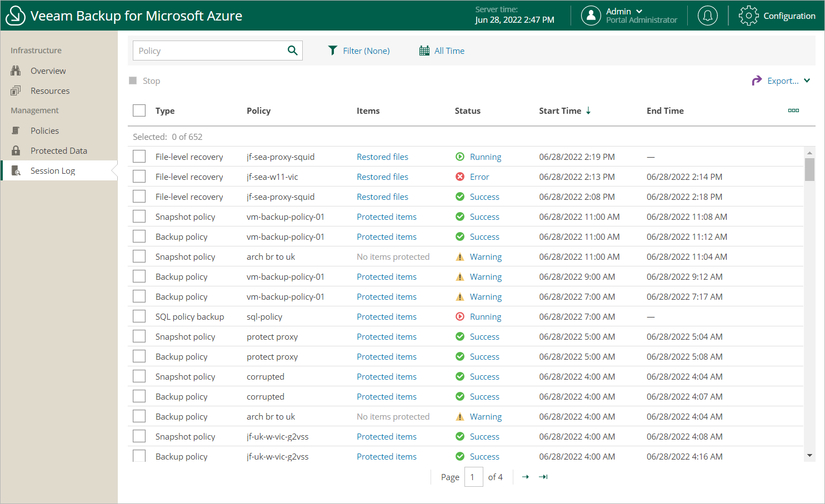Click the All Time calendar icon

pyautogui.click(x=424, y=51)
